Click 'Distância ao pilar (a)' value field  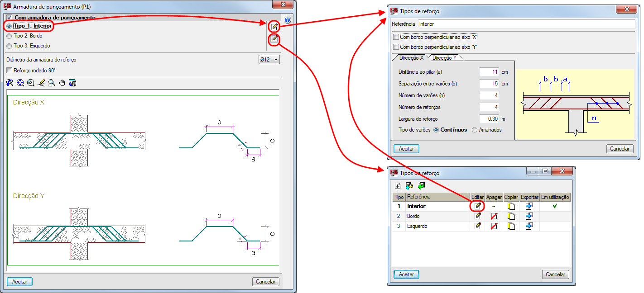[489, 72]
